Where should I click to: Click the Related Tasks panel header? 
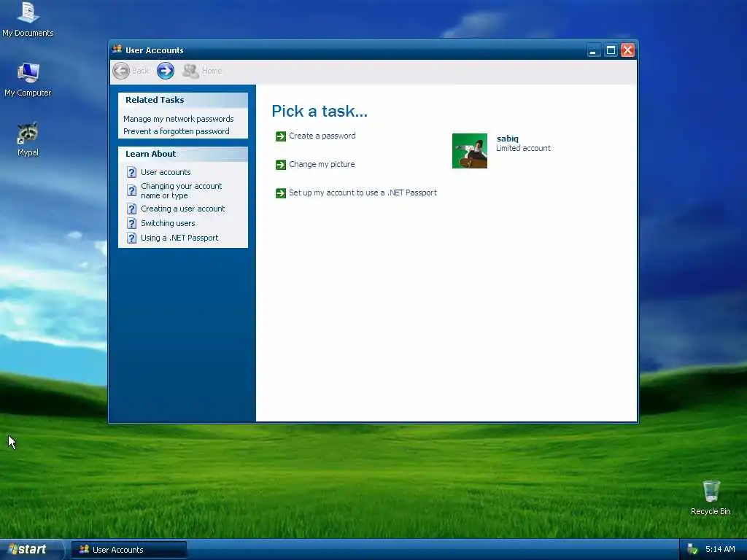pyautogui.click(x=183, y=100)
